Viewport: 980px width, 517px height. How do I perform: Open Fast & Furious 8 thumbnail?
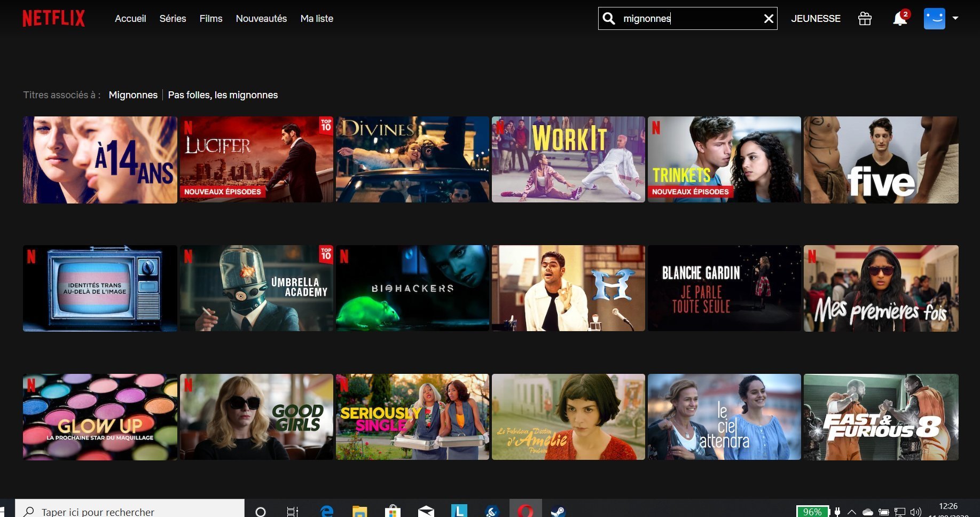pos(881,417)
